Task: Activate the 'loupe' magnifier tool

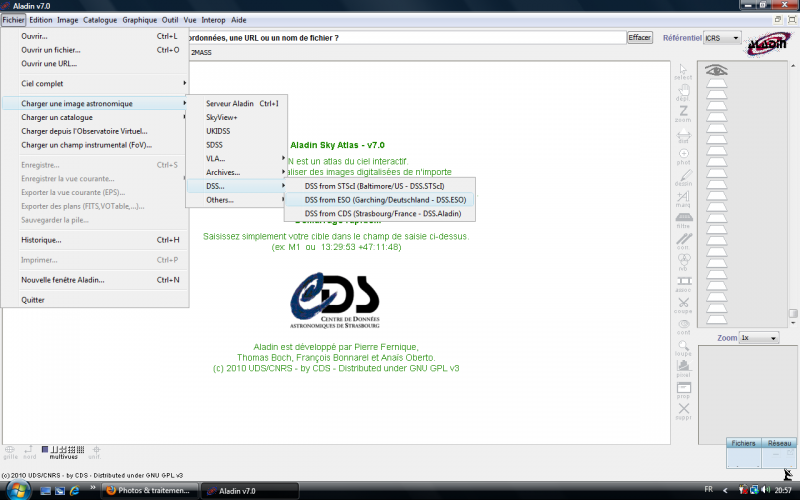Action: (x=683, y=348)
